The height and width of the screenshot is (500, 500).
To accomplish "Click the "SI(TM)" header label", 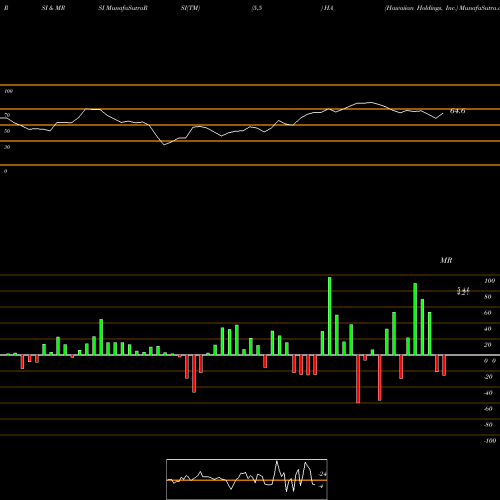I will pos(190,8).
